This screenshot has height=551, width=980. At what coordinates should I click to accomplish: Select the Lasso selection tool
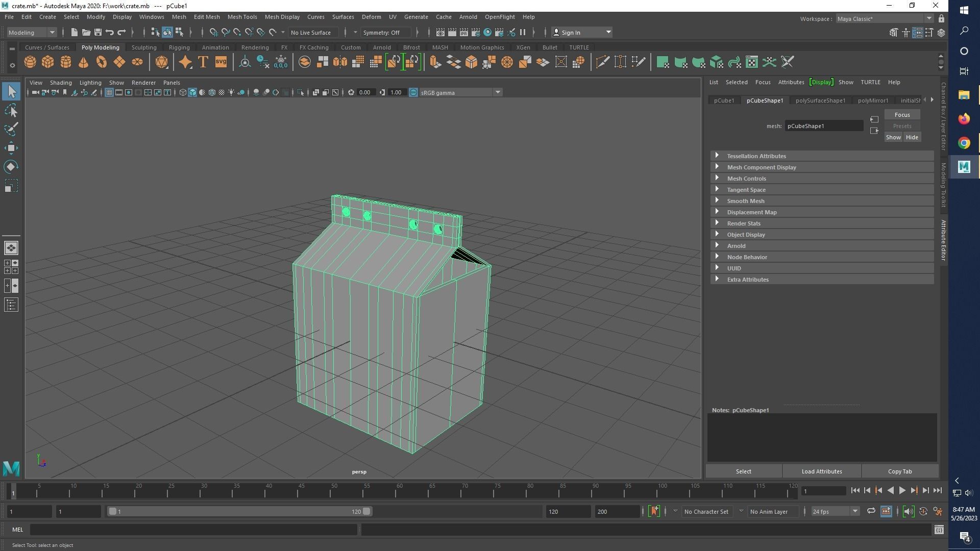[11, 111]
